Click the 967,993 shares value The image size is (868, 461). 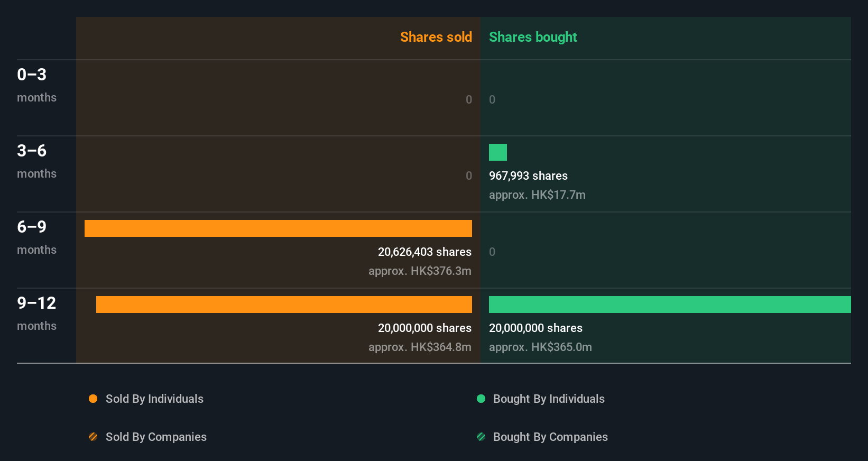tap(528, 176)
